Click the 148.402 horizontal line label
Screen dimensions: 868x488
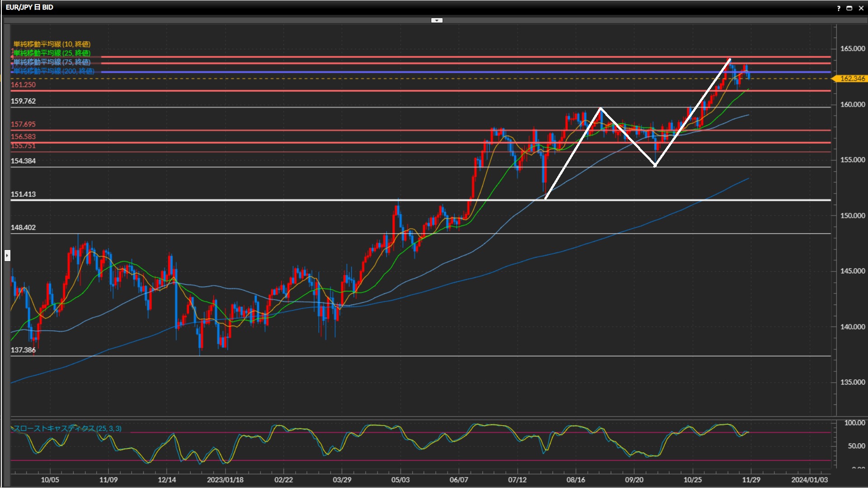(23, 228)
